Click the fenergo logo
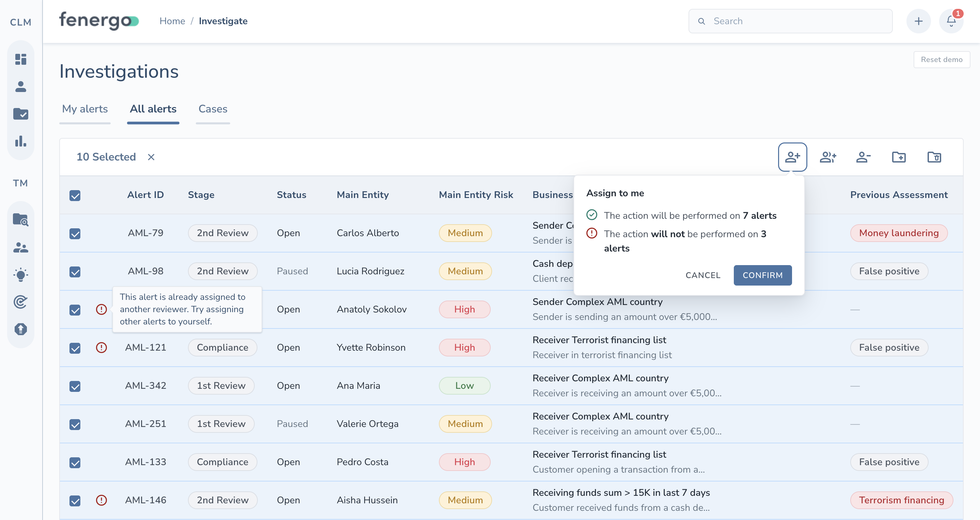The height and width of the screenshot is (520, 980). click(x=99, y=20)
